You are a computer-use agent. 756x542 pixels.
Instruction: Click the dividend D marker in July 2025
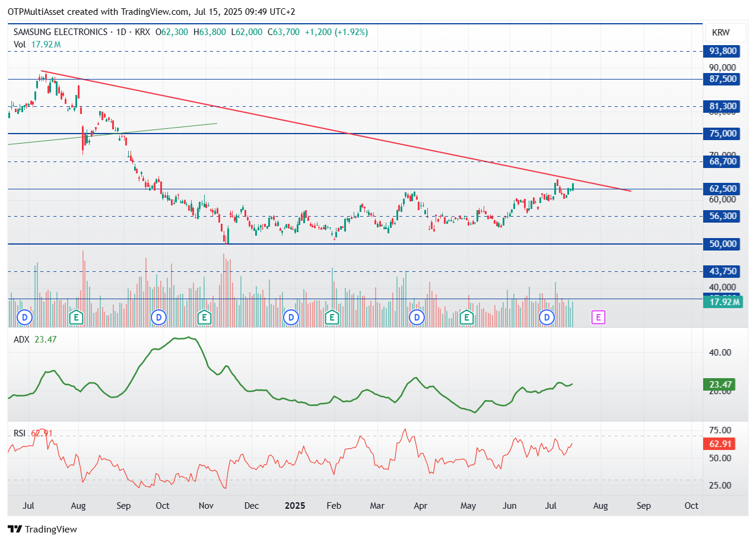(547, 318)
